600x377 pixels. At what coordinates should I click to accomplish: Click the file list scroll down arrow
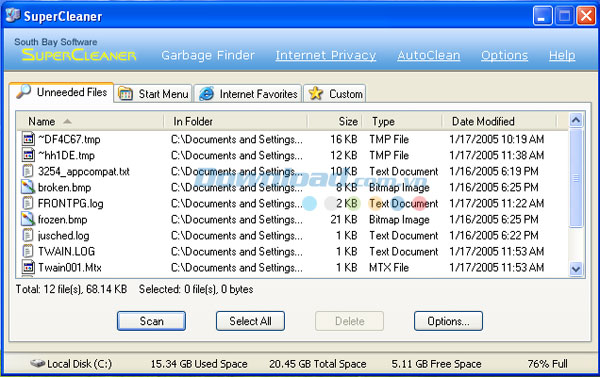tap(576, 269)
